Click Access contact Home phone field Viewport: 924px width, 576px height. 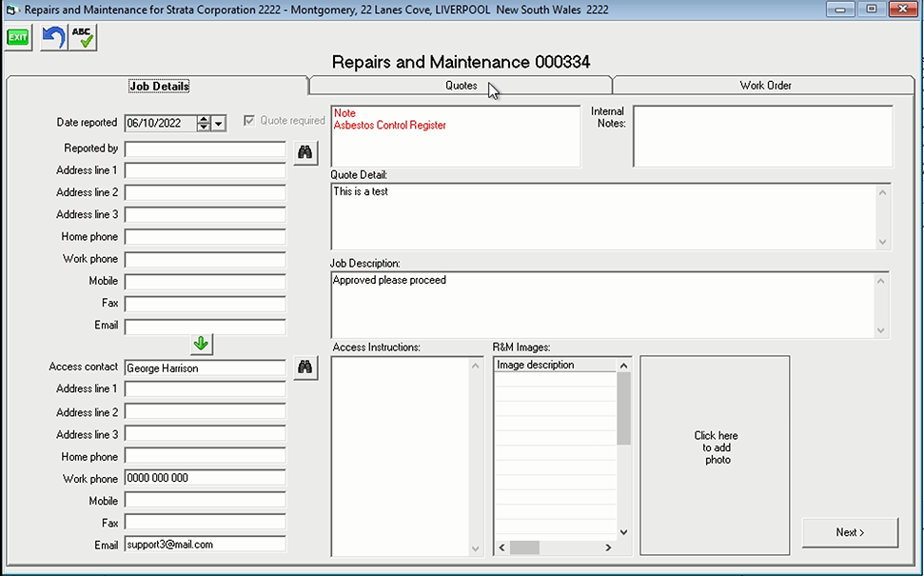tap(206, 456)
